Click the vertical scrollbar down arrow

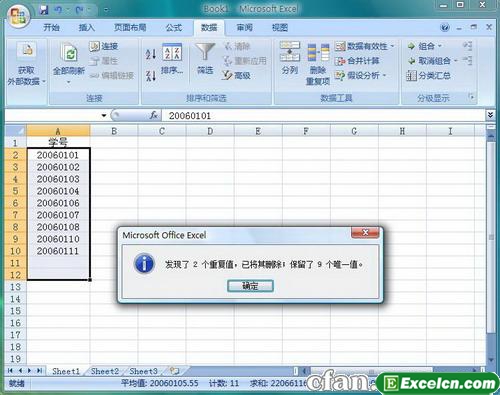[491, 360]
